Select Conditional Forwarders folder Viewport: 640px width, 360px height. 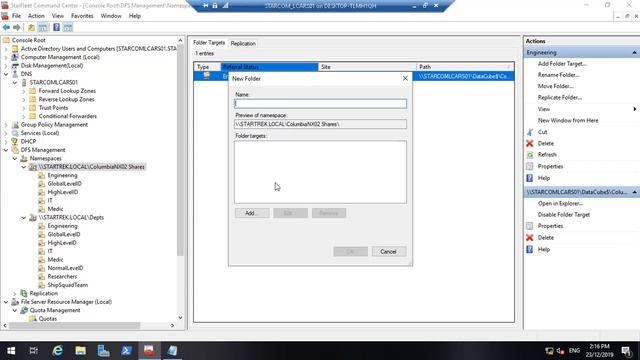67,116
